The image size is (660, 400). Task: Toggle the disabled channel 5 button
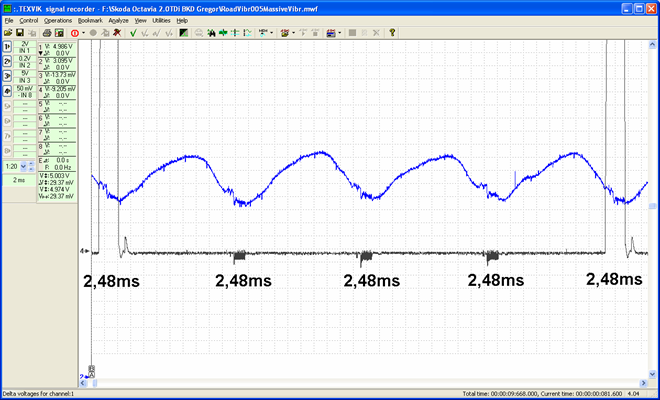[x=7, y=107]
